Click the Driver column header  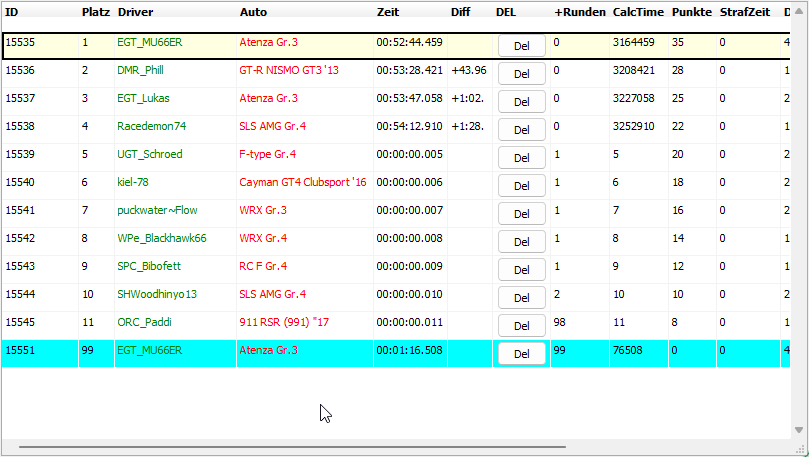135,12
